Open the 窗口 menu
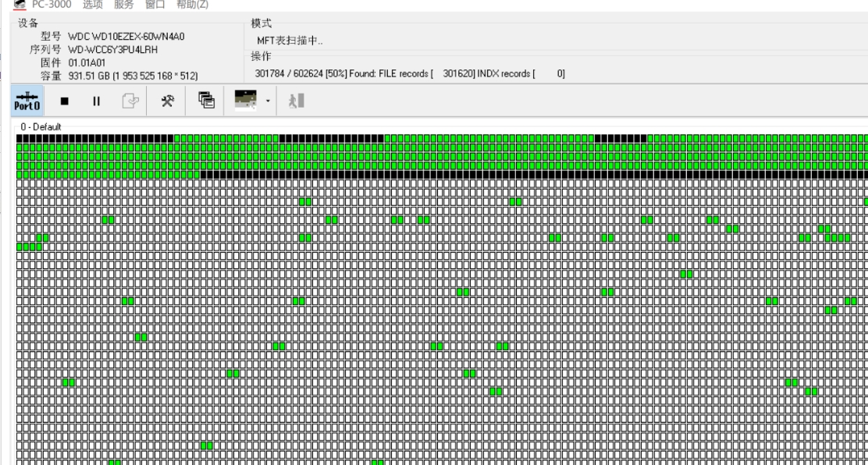This screenshot has height=465, width=868. [x=155, y=5]
